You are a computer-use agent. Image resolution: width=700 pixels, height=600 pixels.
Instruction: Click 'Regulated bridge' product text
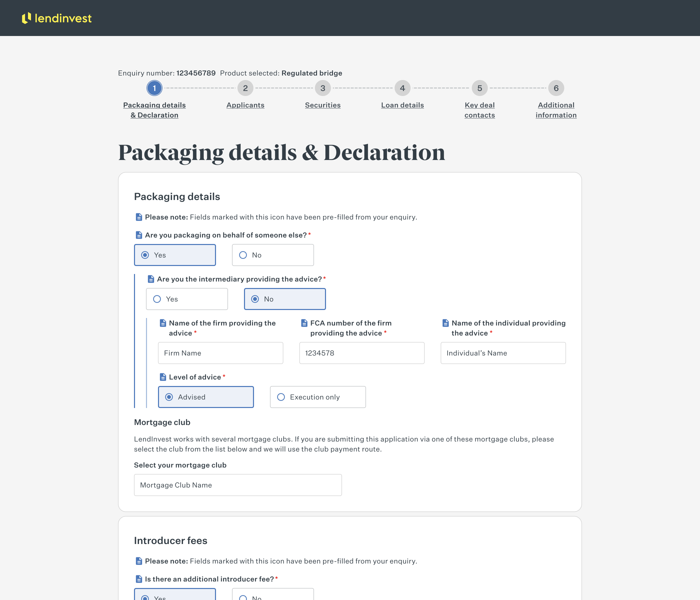312,73
